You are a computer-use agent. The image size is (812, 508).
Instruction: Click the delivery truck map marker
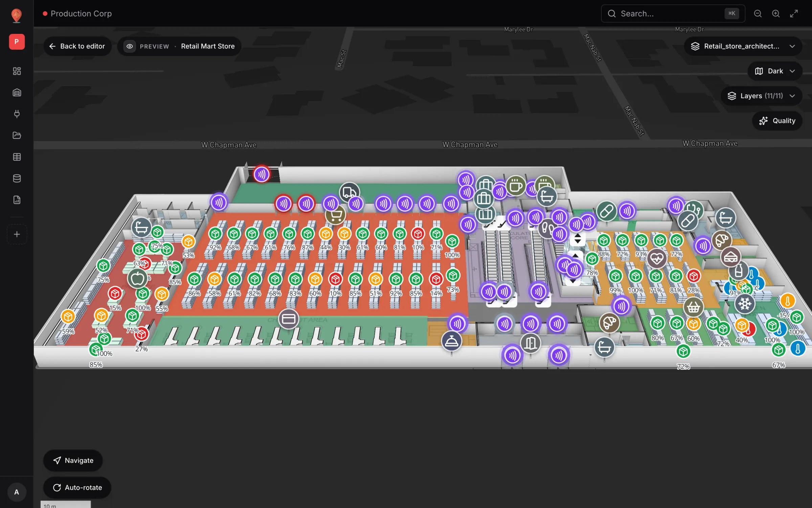(349, 192)
